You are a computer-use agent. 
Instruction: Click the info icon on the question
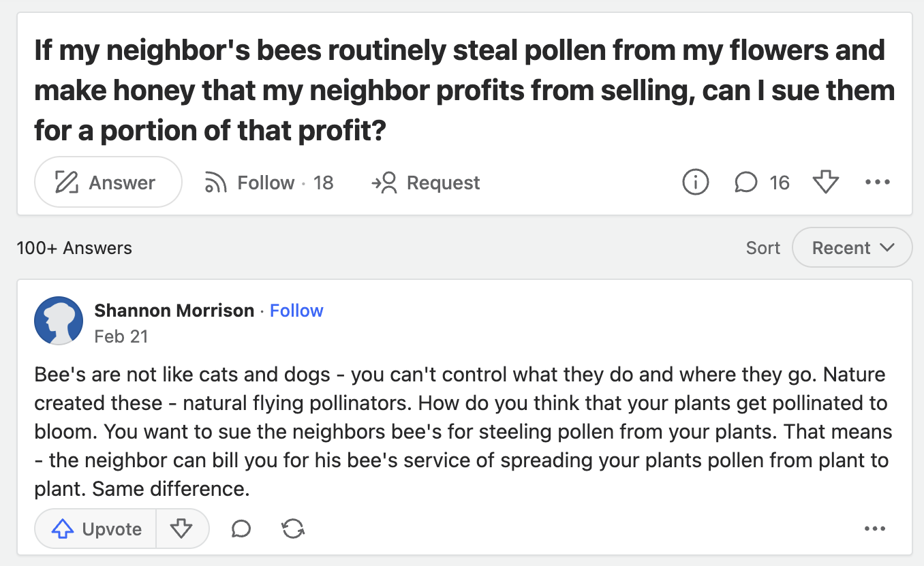click(x=695, y=182)
